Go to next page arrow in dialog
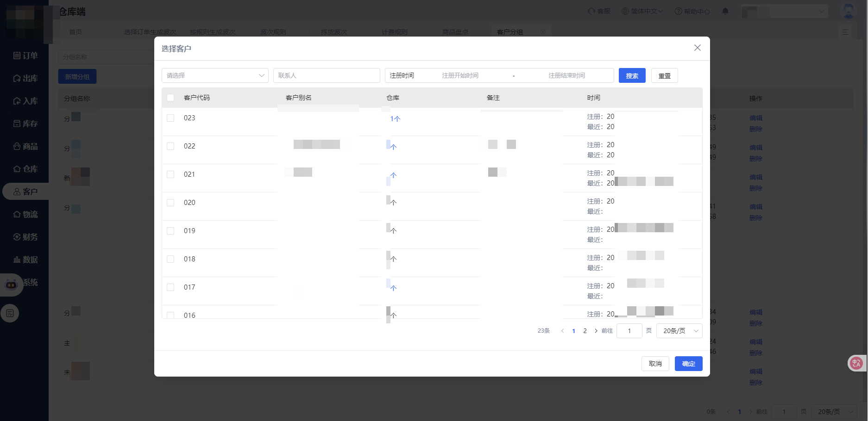 [596, 331]
